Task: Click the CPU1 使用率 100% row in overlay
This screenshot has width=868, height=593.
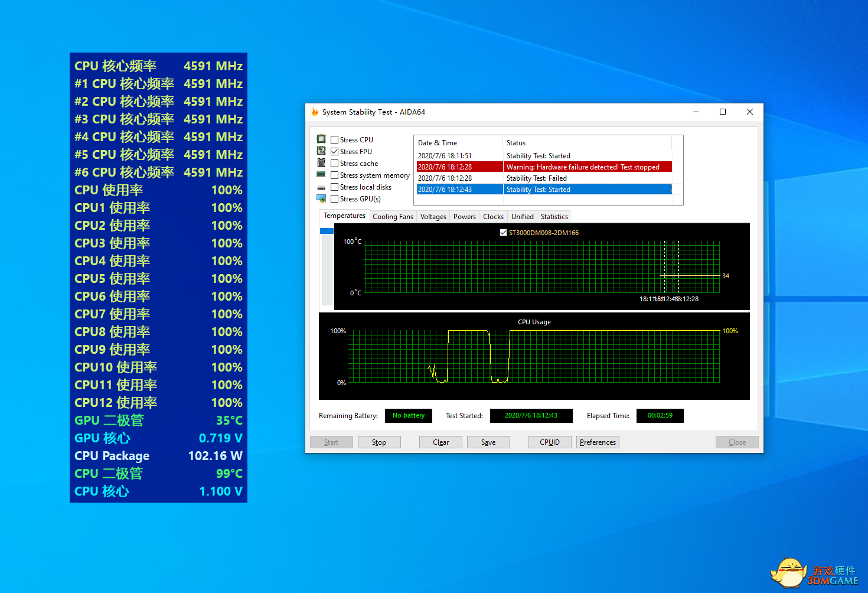Action: [x=158, y=208]
